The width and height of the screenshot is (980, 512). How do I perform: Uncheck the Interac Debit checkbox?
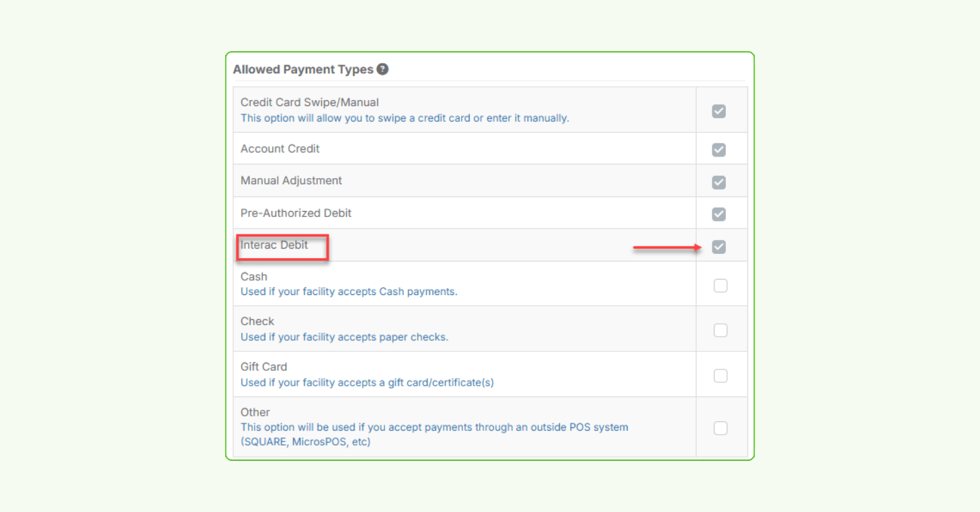(719, 247)
